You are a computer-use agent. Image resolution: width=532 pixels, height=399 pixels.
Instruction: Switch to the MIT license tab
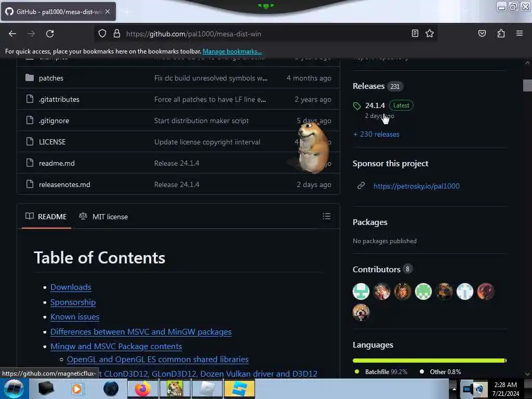103,217
